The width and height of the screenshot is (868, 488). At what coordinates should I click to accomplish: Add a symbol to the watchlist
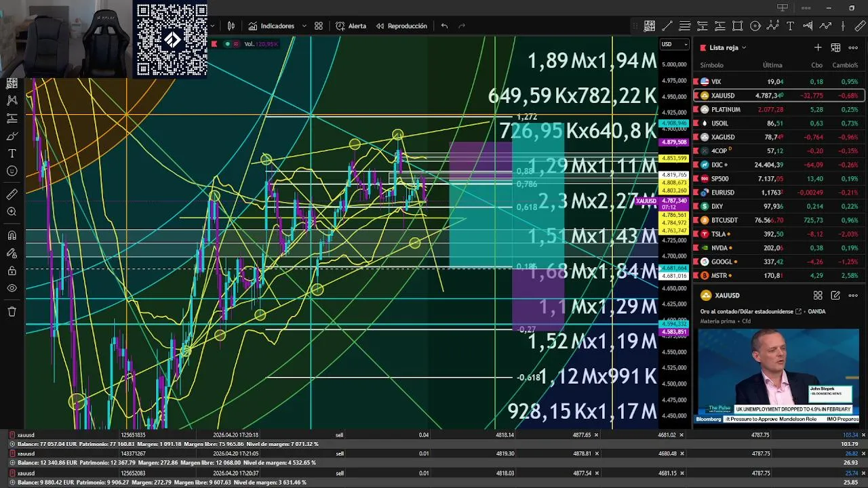(818, 47)
